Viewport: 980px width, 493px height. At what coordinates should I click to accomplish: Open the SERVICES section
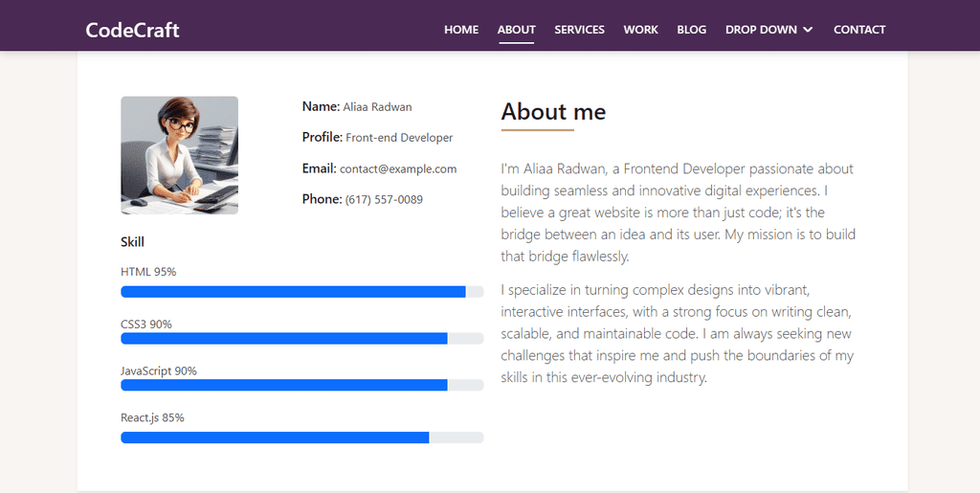point(579,30)
